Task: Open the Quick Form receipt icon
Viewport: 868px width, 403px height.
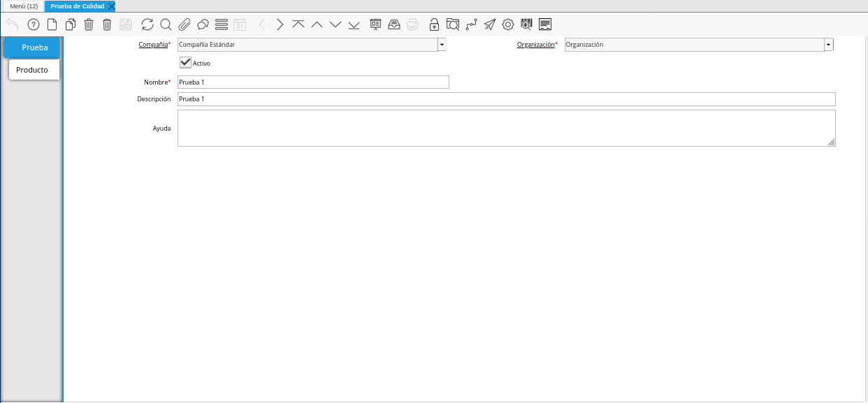Action: [x=546, y=24]
